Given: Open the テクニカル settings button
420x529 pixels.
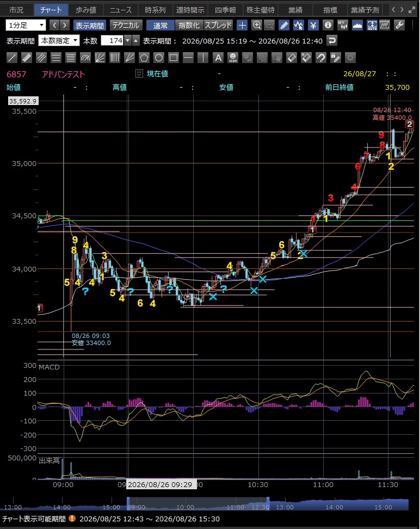Looking at the screenshot, I should [x=126, y=25].
